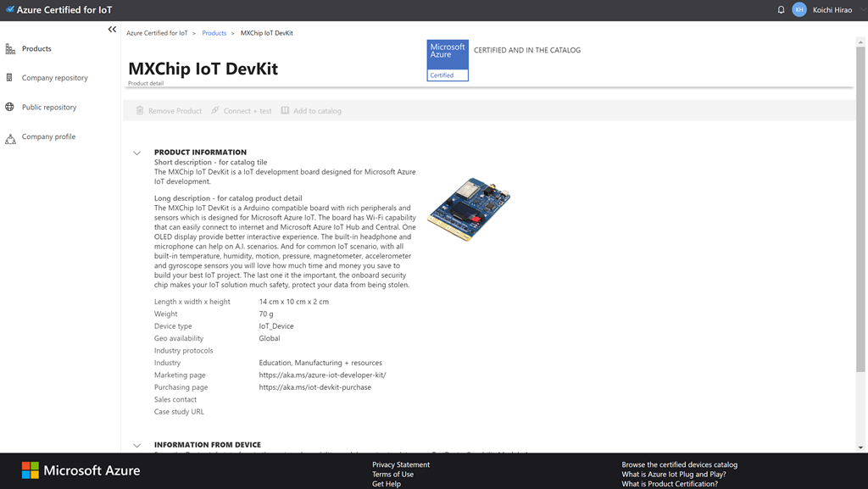Collapse the sidebar with double chevron
The height and width of the screenshot is (489, 868).
pyautogui.click(x=112, y=30)
